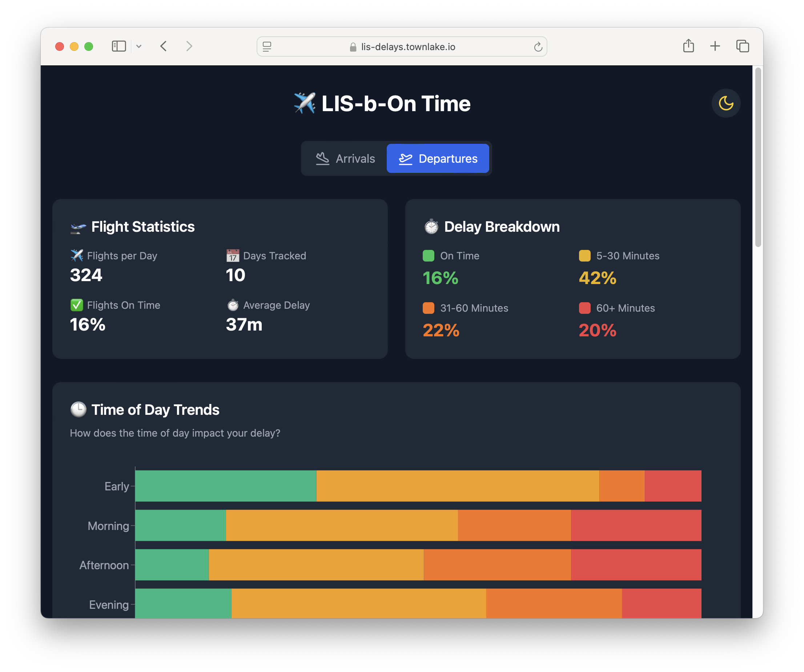Click the Evening axis label

tap(109, 605)
